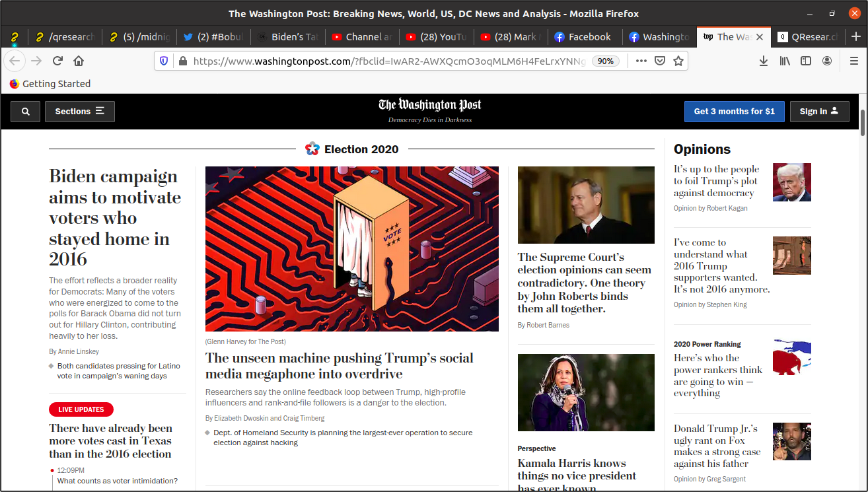
Task: Click the Kamala Harris photo thumbnail
Action: tap(586, 392)
